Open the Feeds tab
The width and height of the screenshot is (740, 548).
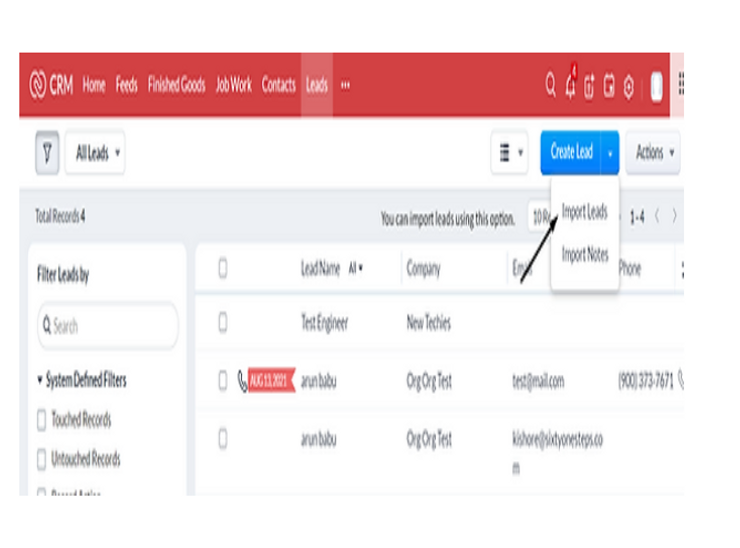tap(126, 85)
